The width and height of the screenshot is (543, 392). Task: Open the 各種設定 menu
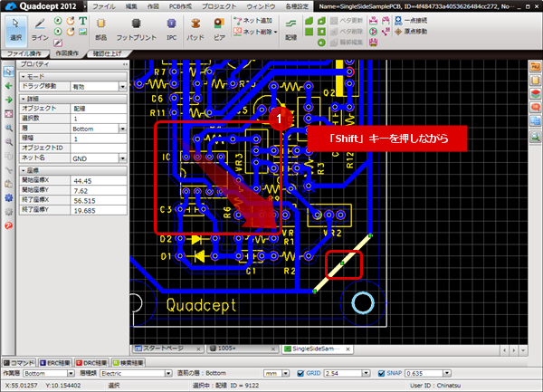point(297,6)
